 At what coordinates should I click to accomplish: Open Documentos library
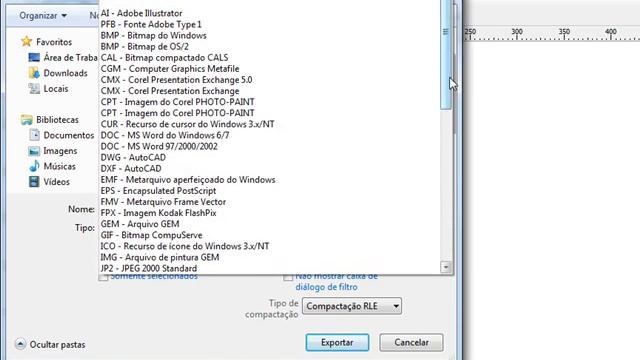pyautogui.click(x=61, y=135)
